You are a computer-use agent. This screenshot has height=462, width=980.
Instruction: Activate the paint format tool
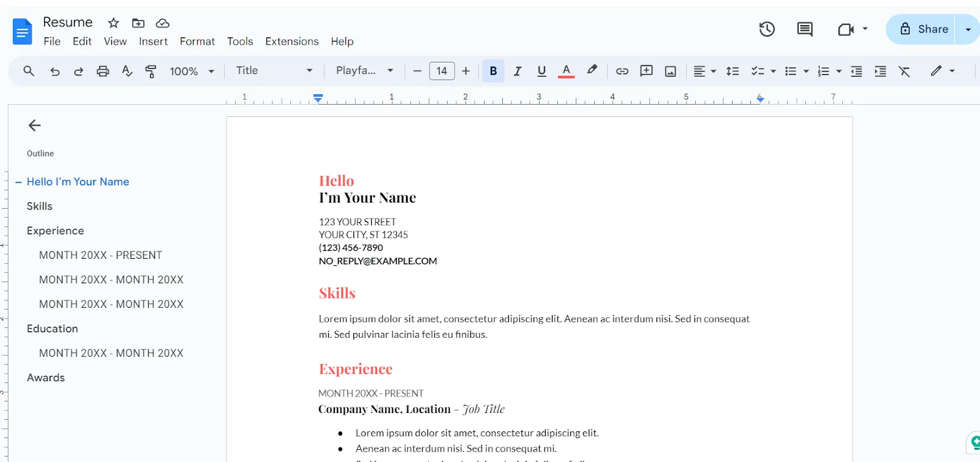coord(151,71)
